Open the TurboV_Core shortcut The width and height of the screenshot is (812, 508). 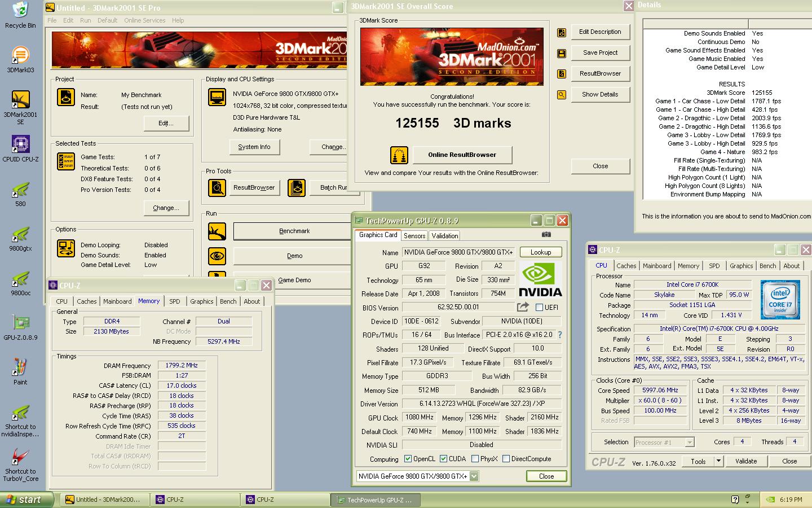click(x=20, y=457)
